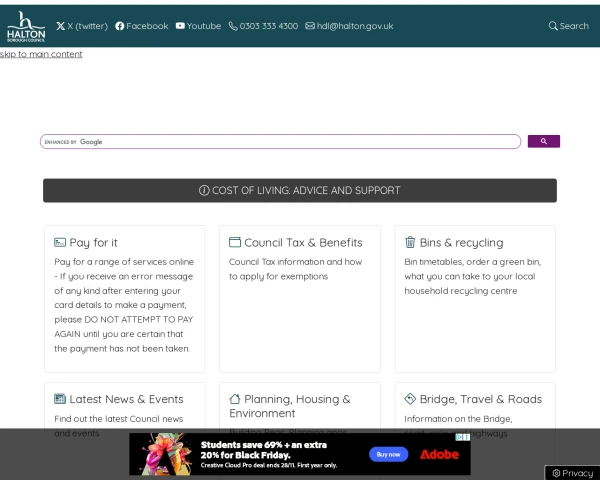Open the Facebook page link

(x=142, y=26)
